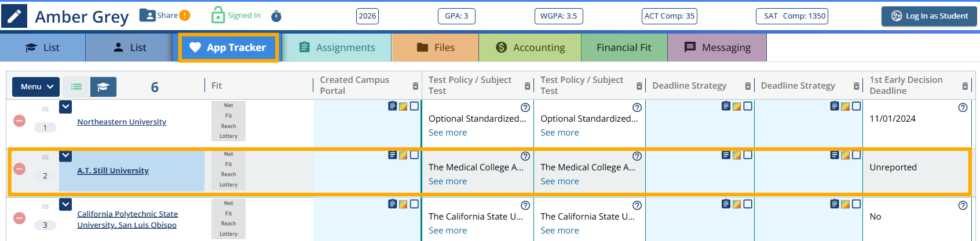980x241 pixels.
Task: Click the stopwatch timer icon
Action: click(276, 16)
